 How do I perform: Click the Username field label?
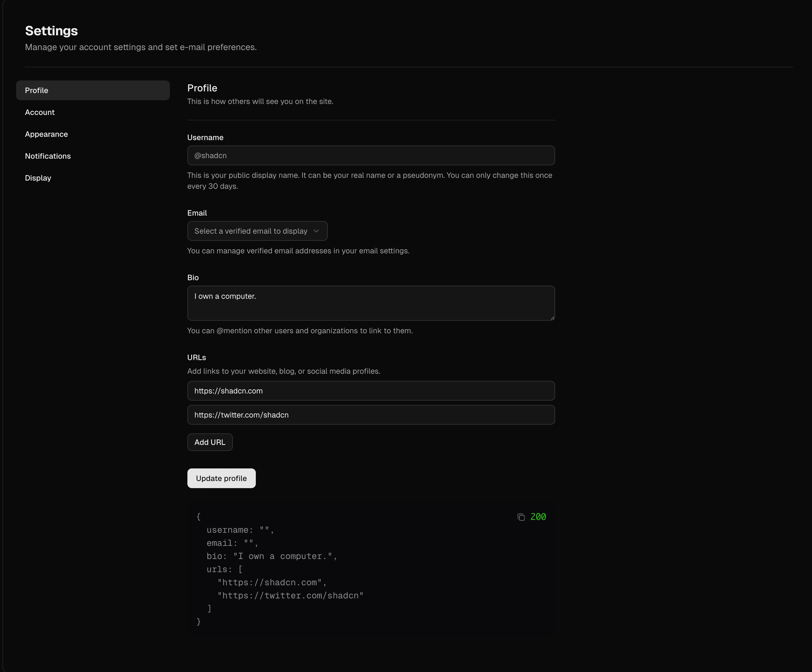pyautogui.click(x=205, y=138)
